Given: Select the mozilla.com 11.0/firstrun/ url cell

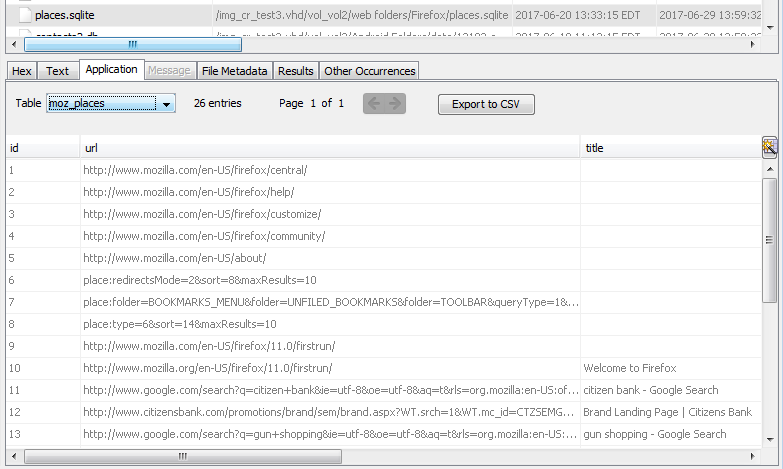Looking at the screenshot, I should coord(330,346).
